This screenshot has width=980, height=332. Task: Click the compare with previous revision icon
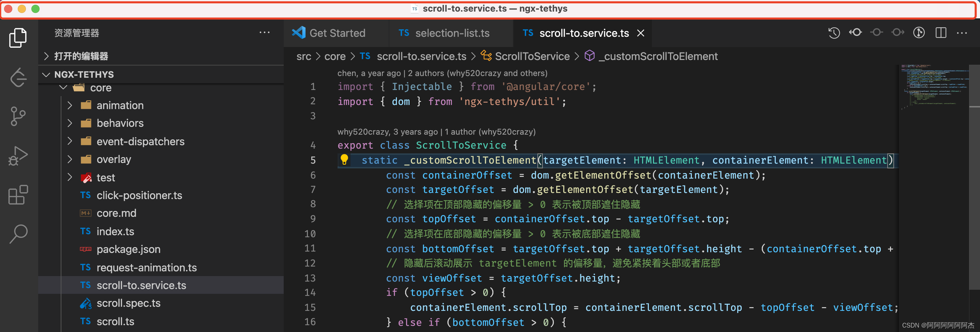click(x=855, y=33)
